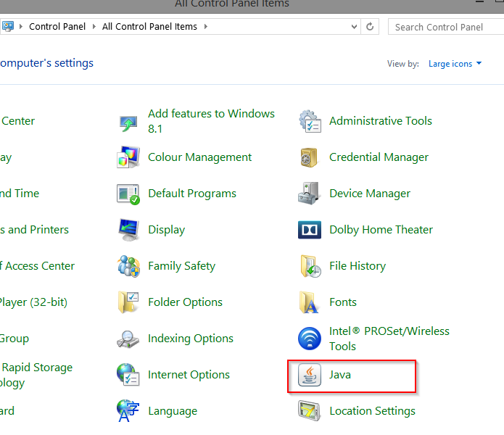Click the Internet Options globe icon
Image resolution: width=504 pixels, height=435 pixels.
128,375
